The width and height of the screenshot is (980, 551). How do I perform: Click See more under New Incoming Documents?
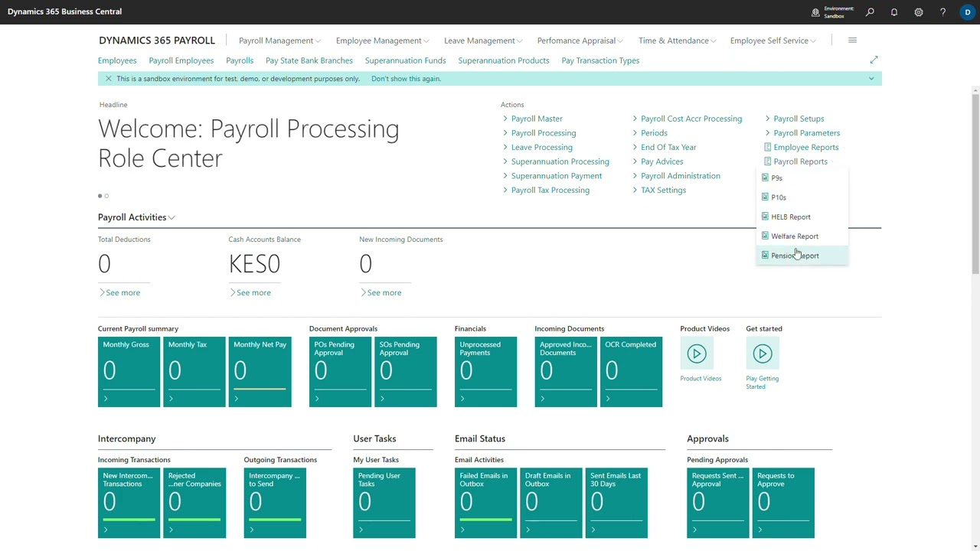coord(381,293)
